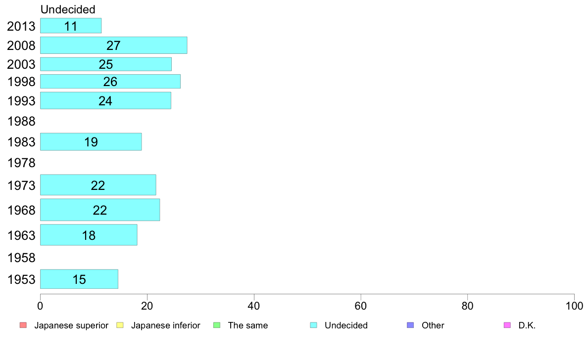Select the 2008 bar showing 27

(114, 45)
